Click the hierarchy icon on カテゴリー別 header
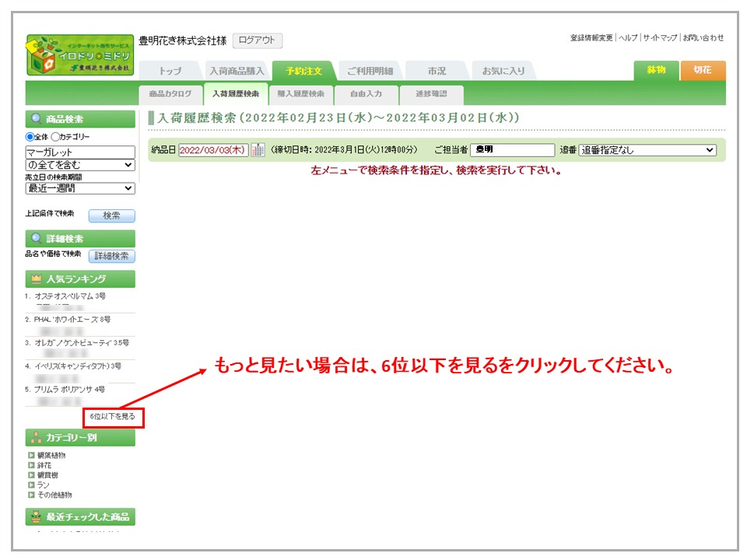747x560 pixels. click(36, 438)
